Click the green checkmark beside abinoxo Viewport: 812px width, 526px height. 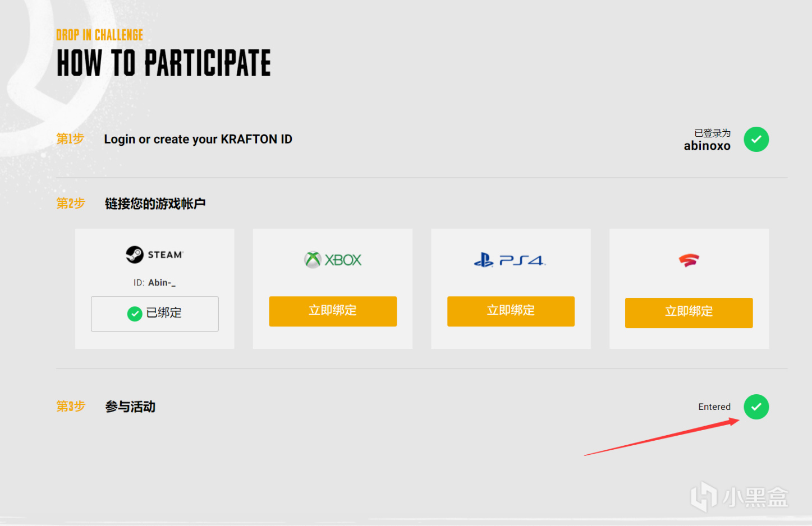(756, 139)
